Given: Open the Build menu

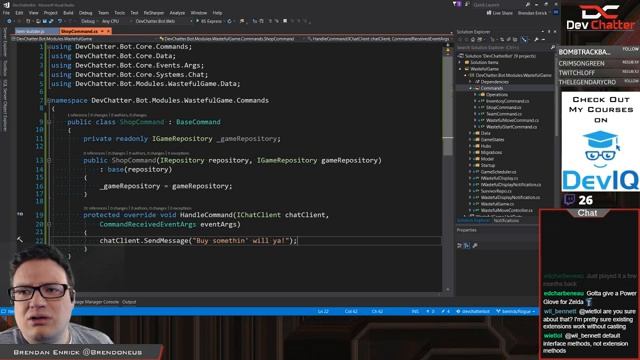Looking at the screenshot, I should click(x=68, y=13).
